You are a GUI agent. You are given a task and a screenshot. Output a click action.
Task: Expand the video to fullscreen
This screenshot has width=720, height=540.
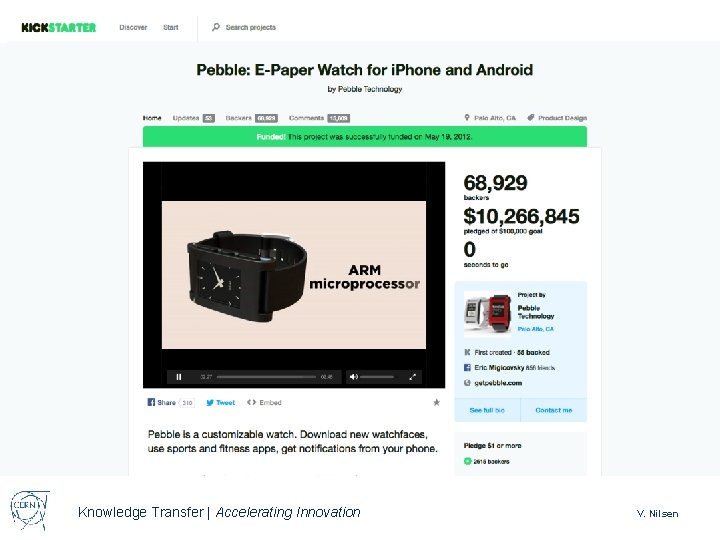tap(412, 377)
